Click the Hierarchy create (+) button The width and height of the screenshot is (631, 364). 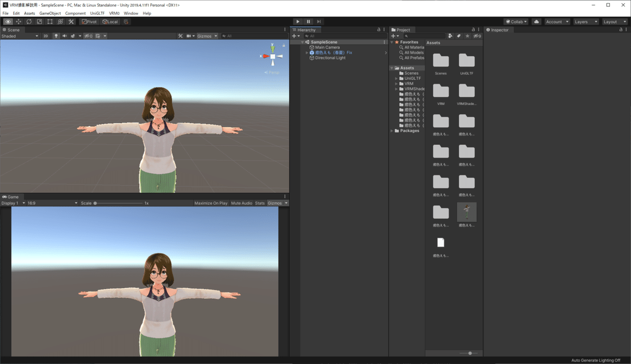coord(296,36)
